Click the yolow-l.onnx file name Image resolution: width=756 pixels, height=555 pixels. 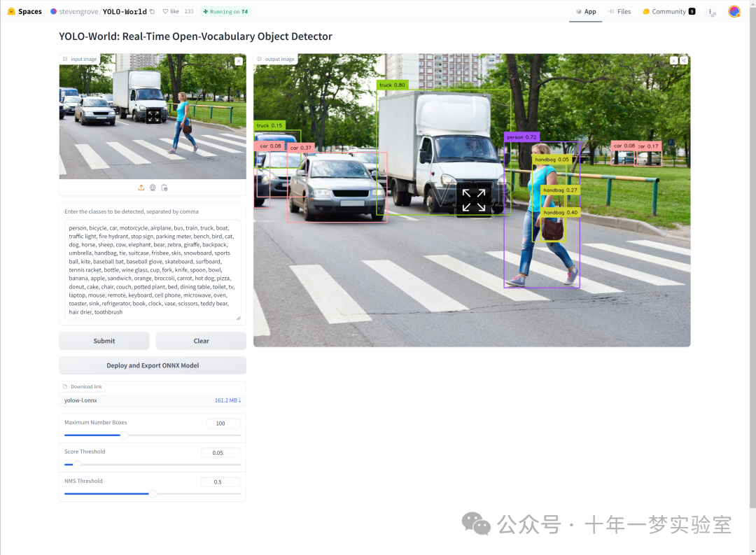coord(80,400)
